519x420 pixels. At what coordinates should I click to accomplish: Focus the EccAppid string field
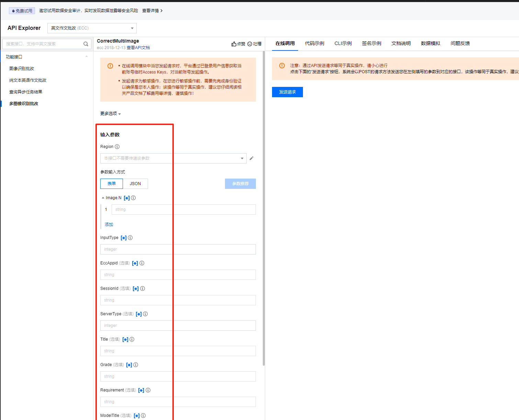coord(178,275)
